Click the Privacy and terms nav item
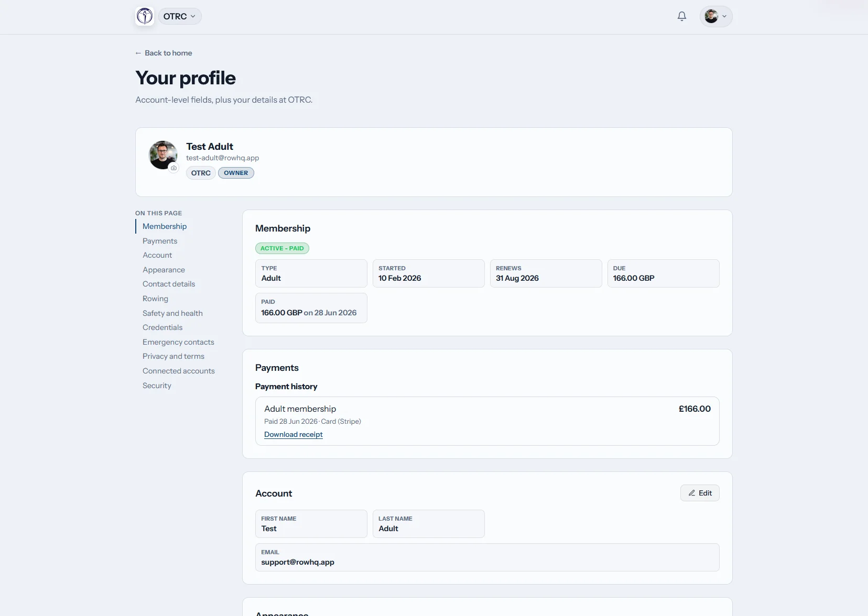 click(173, 356)
